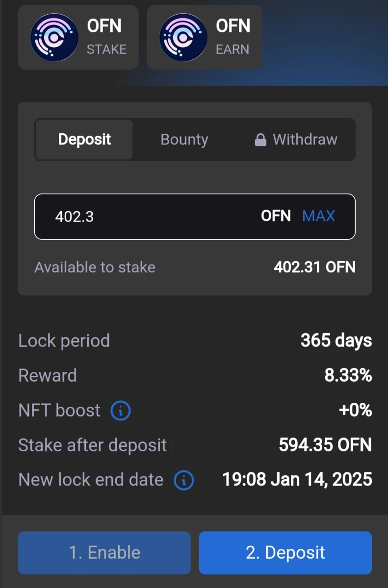Open the locked Withdraw tab

pos(296,140)
